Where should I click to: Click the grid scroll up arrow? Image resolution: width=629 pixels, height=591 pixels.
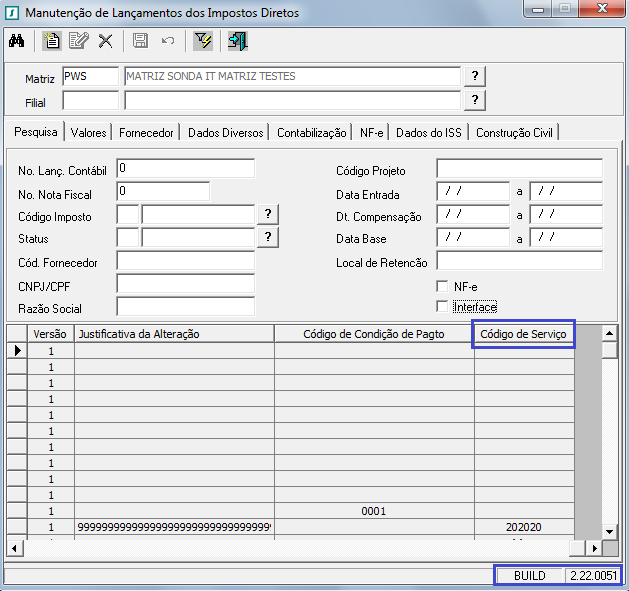tap(609, 333)
